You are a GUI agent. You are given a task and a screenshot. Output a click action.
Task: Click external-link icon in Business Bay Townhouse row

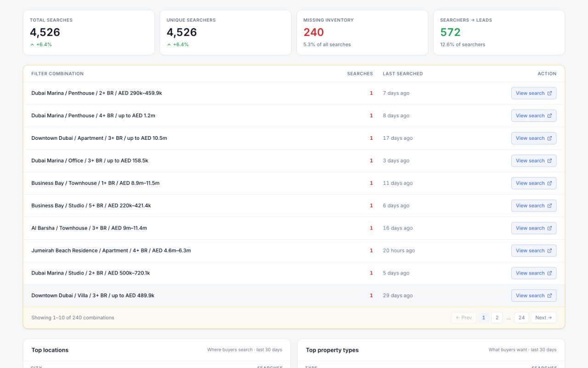[549, 184]
